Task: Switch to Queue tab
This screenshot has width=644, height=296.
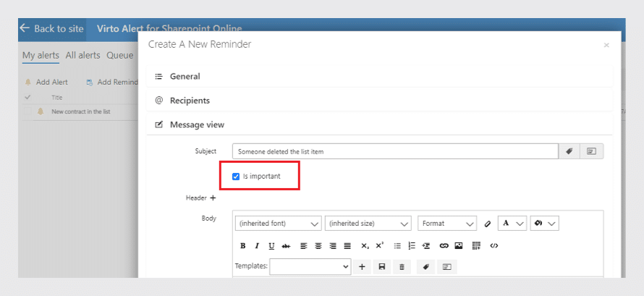Action: (120, 56)
